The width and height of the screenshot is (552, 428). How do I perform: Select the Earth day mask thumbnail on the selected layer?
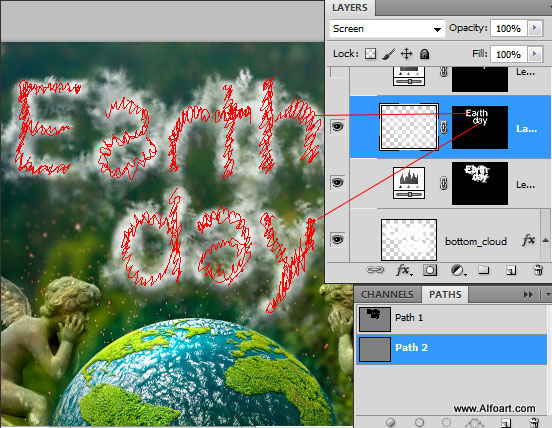pos(480,127)
